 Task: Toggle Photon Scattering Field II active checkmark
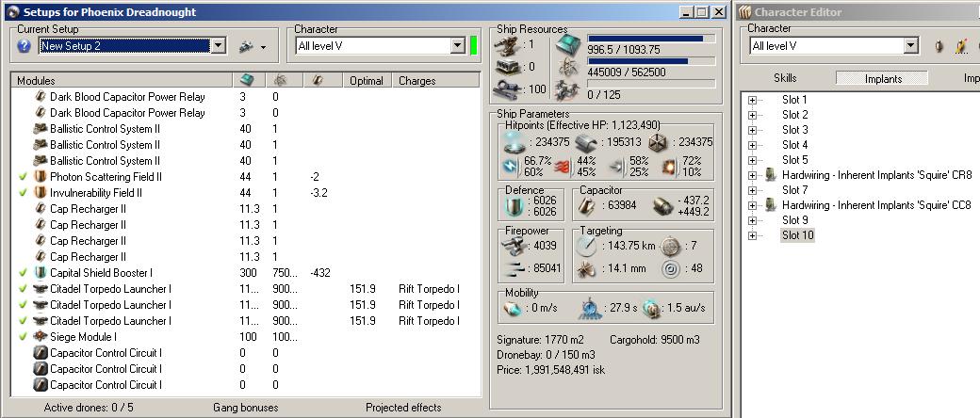[24, 177]
